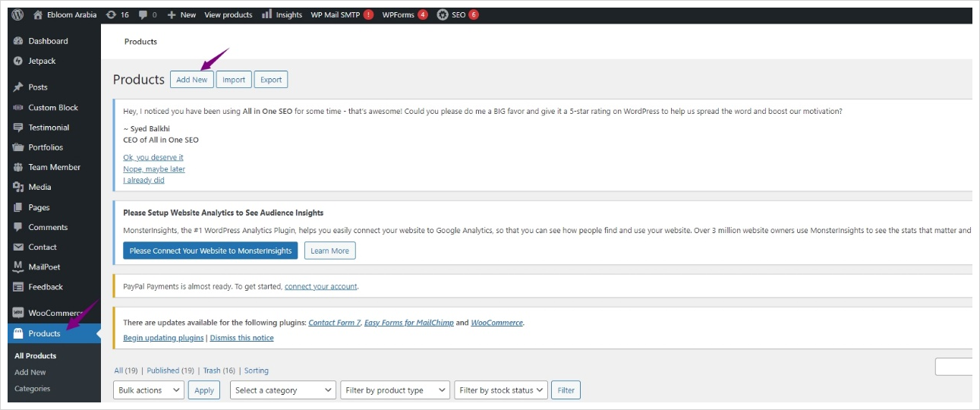980x410 pixels.
Task: Show the Published (19) products filter
Action: [170, 371]
